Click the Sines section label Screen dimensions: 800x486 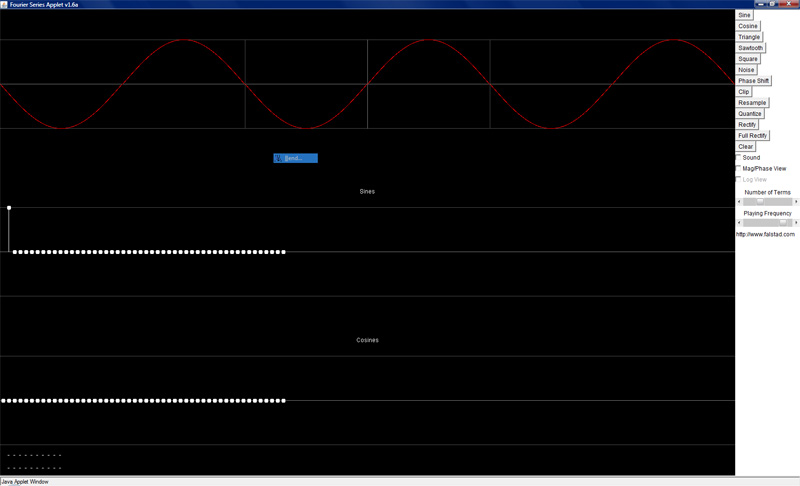[x=367, y=192]
